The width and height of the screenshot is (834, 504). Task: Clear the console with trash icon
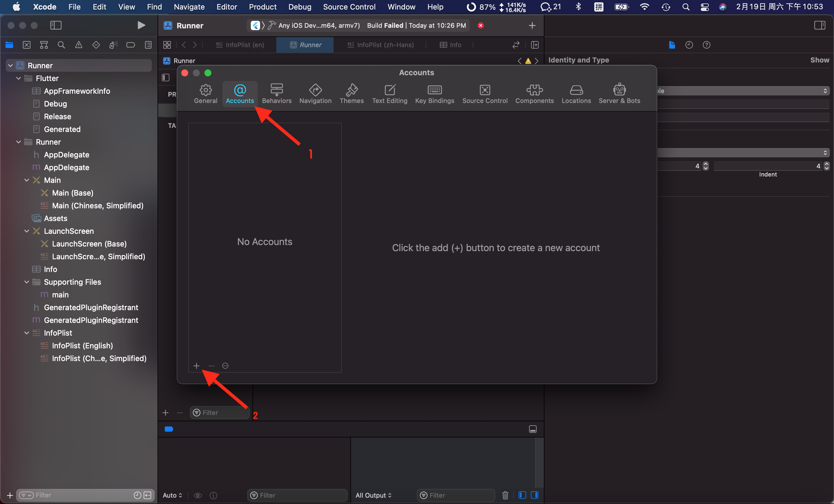tap(505, 495)
